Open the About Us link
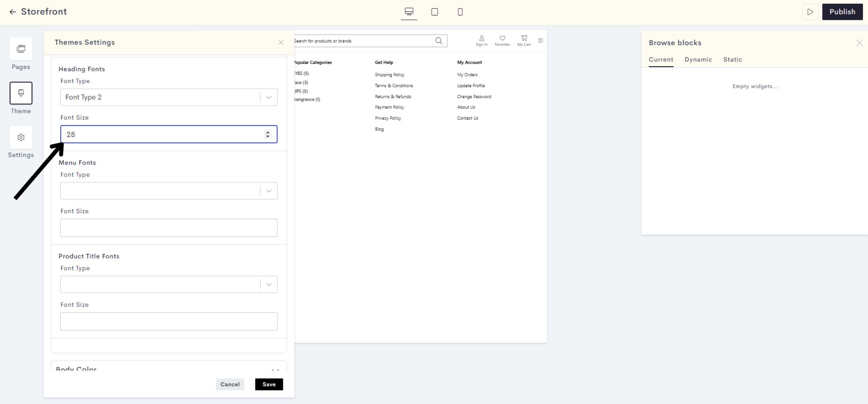Screen dimensions: 868x404 [x=466, y=107]
